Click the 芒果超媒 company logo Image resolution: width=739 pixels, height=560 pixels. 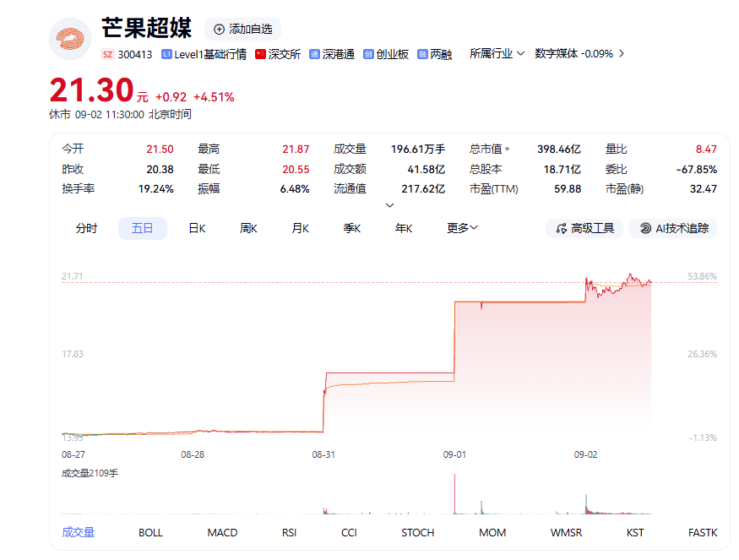coord(70,39)
